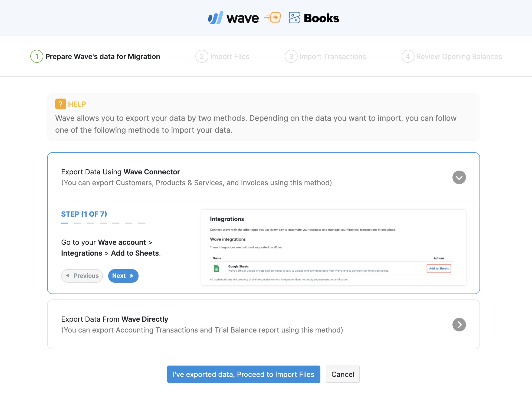Click the Books logo icon

coord(294,18)
